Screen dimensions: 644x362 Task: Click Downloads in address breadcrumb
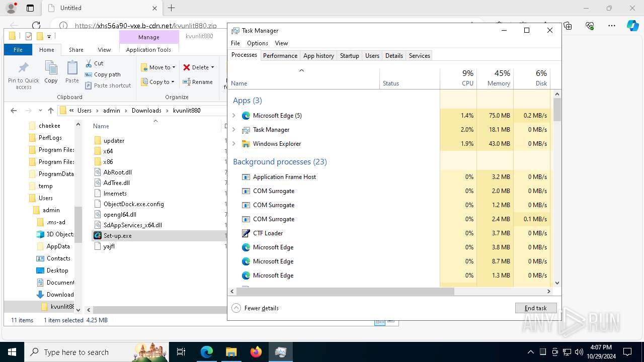point(146,111)
